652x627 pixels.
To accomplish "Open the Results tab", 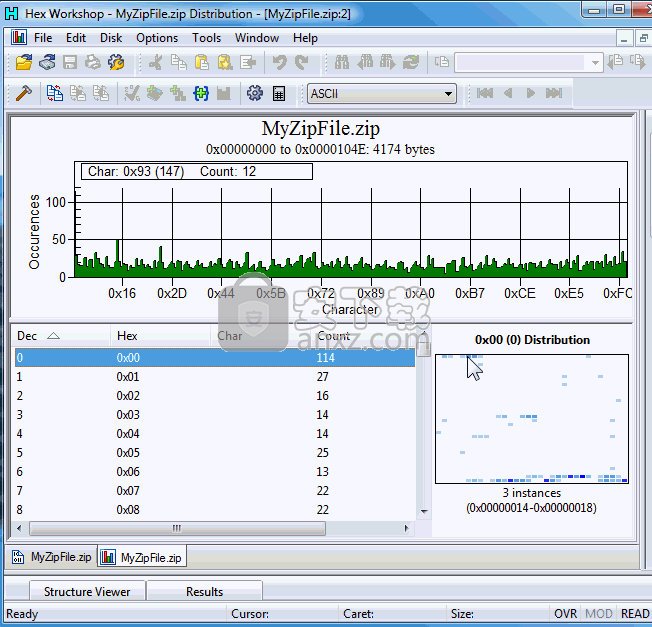I will (x=205, y=592).
